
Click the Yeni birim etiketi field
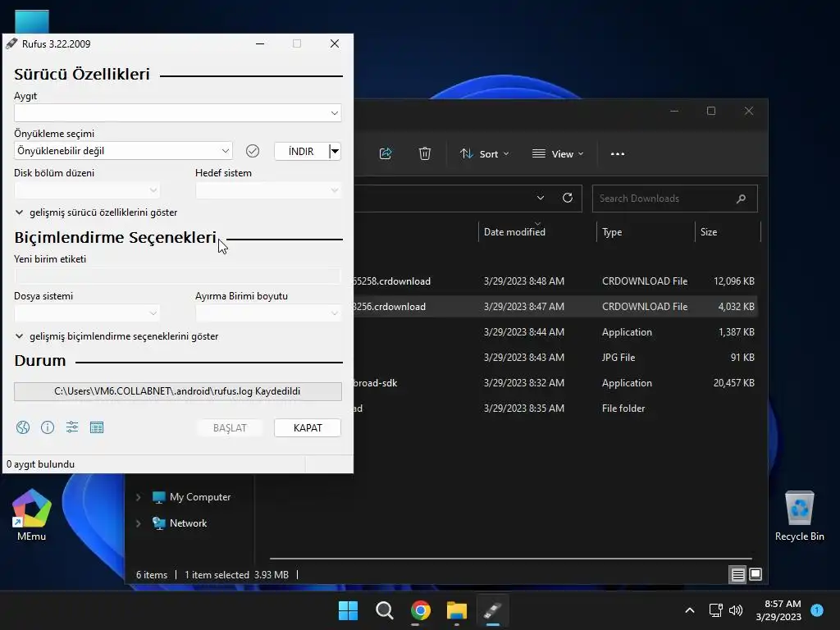coord(177,276)
